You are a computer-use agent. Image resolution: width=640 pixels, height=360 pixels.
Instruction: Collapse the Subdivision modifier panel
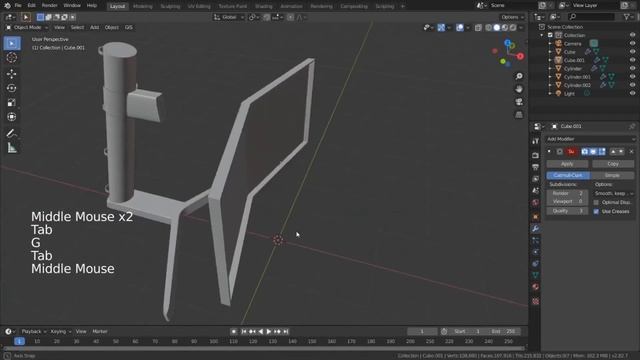[x=549, y=151]
